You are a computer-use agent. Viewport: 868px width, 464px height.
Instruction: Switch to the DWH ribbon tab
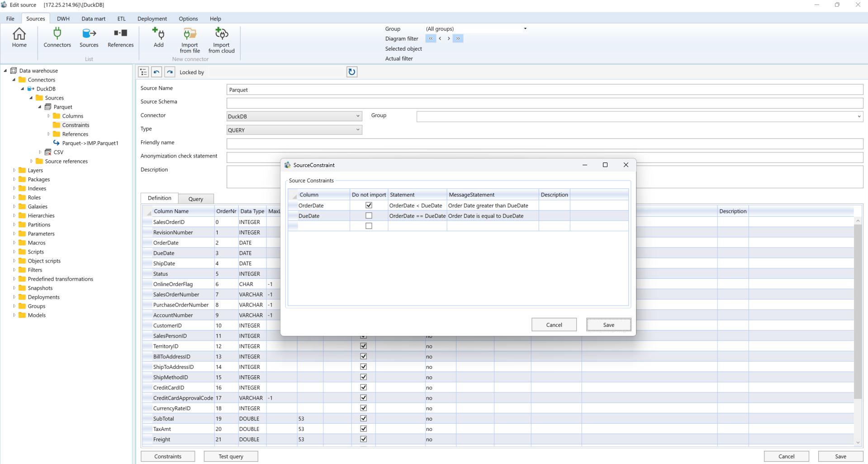click(x=63, y=19)
